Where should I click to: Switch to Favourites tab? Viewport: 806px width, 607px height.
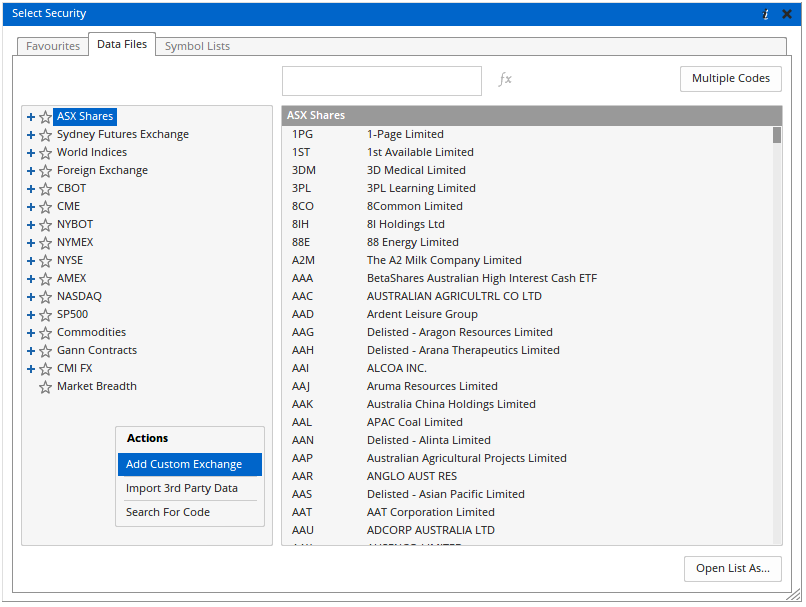point(53,46)
